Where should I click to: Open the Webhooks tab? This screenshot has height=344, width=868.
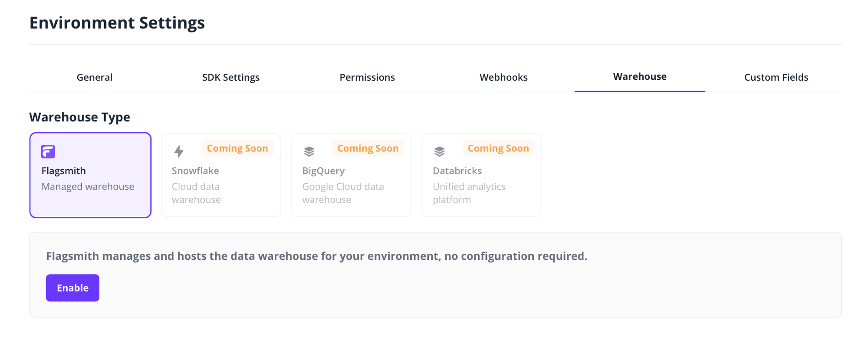coord(503,77)
